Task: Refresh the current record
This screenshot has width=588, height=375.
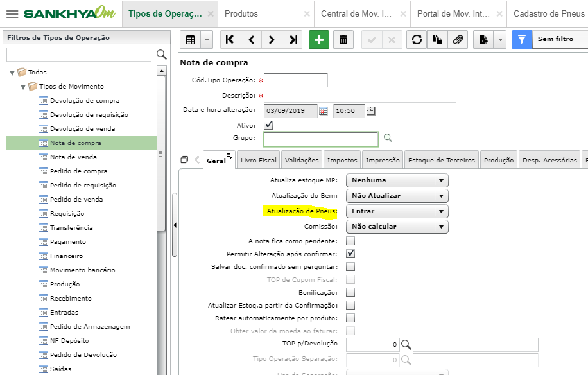Action: click(x=417, y=39)
